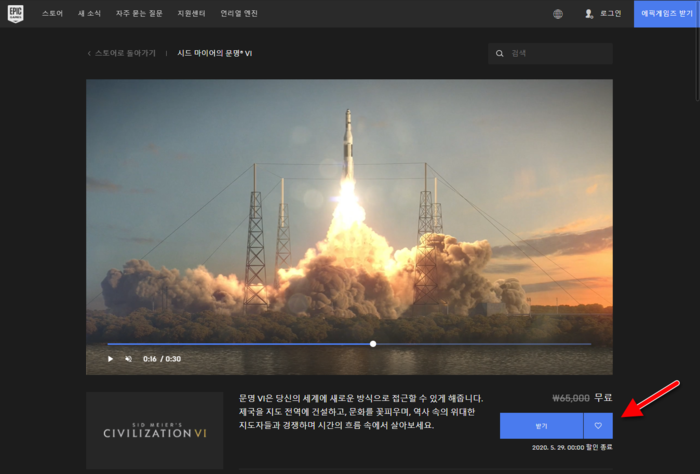Image resolution: width=700 pixels, height=474 pixels.
Task: Click the blue 받기 get button
Action: pyautogui.click(x=541, y=426)
